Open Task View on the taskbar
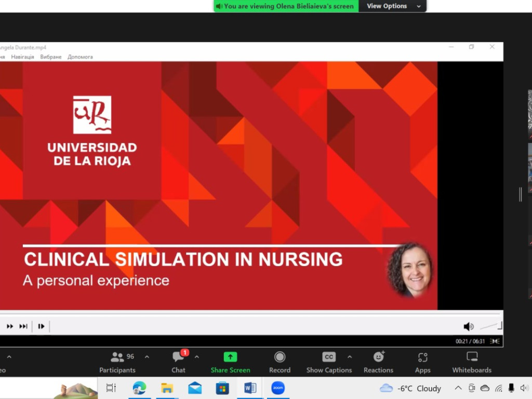Viewport: 532px width, 399px height. click(x=111, y=388)
